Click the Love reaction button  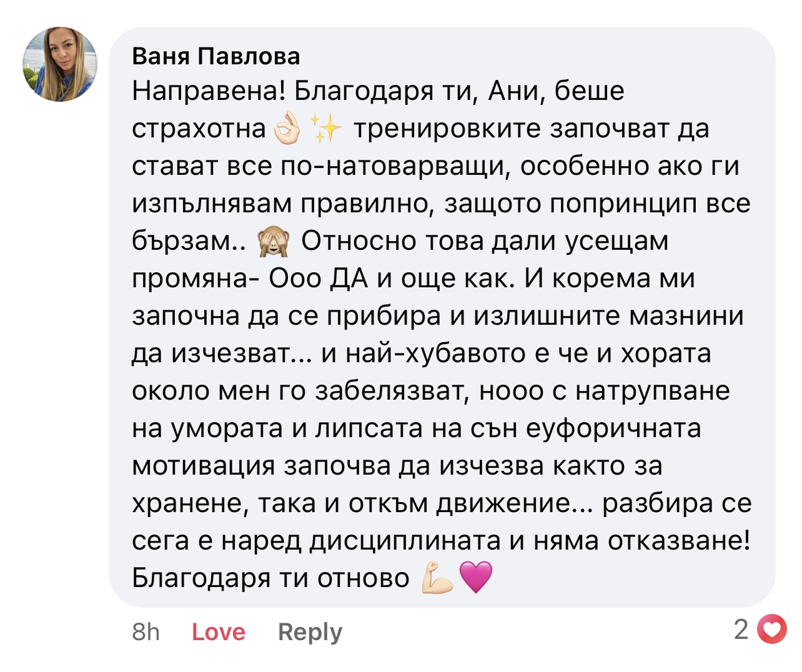point(219,631)
